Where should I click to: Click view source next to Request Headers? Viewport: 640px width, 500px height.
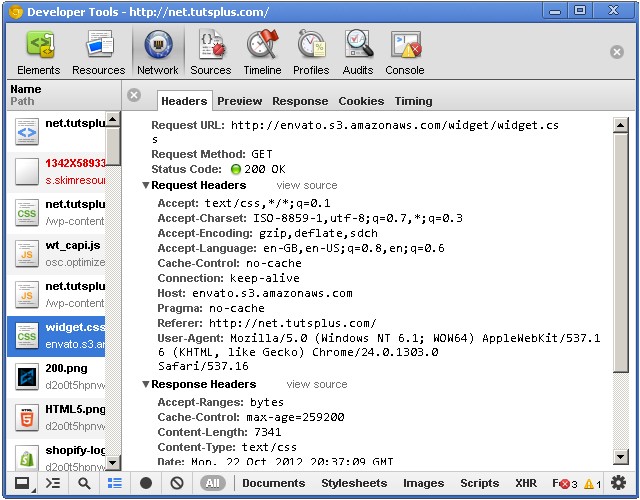point(307,185)
